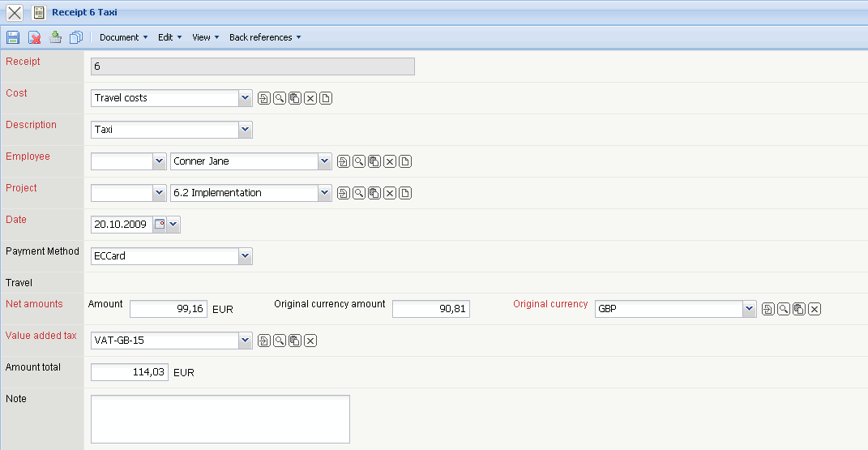Click the search magnifier icon beside Cost
868x450 pixels.
point(280,99)
